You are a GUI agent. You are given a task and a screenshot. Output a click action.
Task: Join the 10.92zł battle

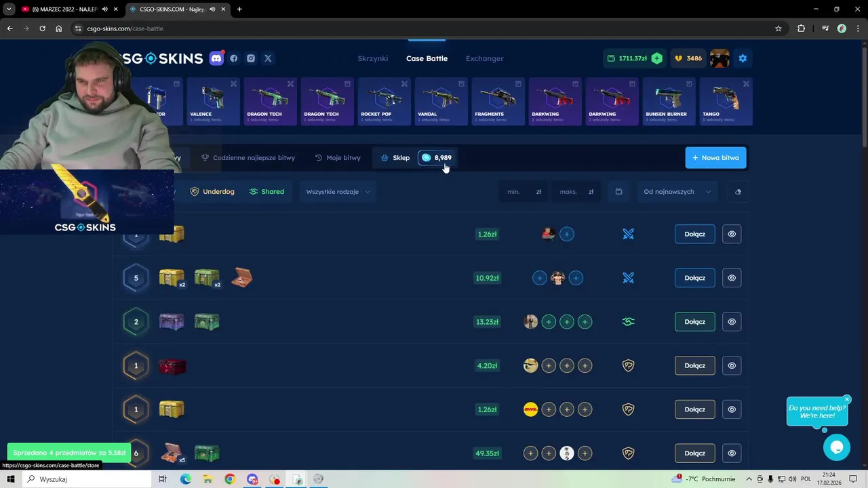coord(694,278)
